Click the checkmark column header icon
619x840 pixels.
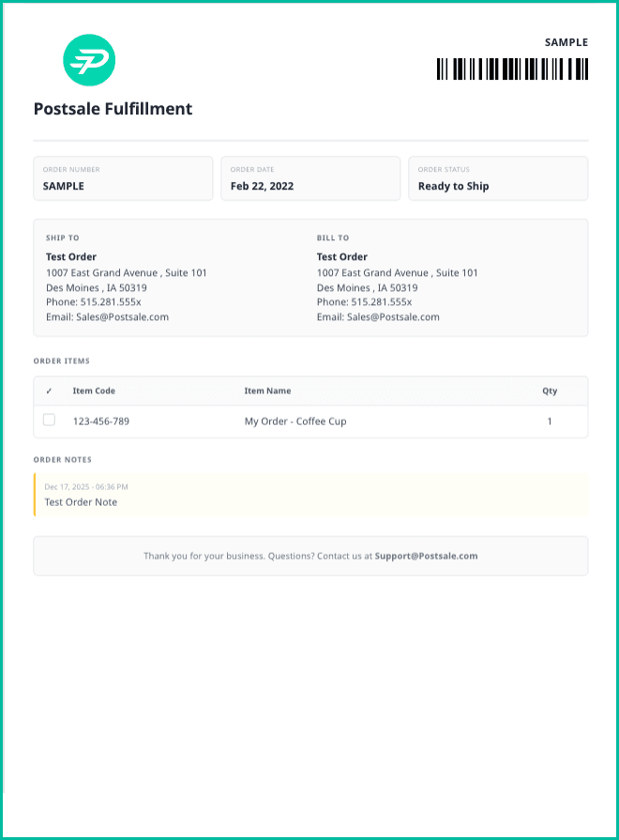coord(49,391)
